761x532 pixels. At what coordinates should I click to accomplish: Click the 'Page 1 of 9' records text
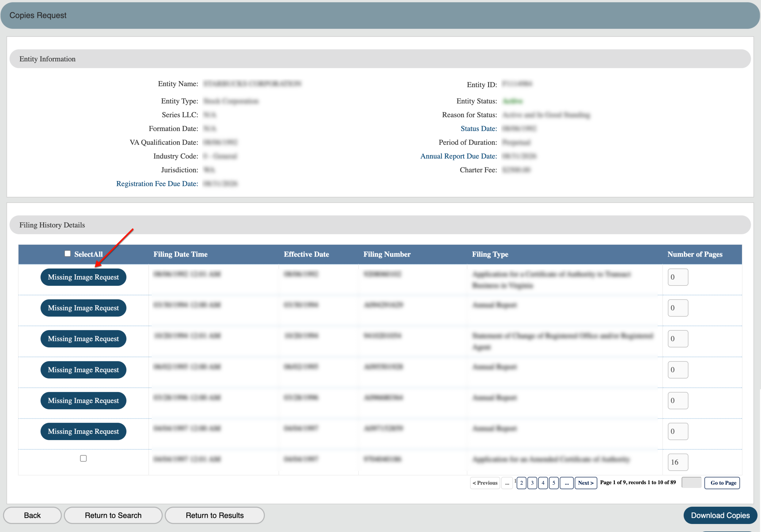[x=638, y=482]
